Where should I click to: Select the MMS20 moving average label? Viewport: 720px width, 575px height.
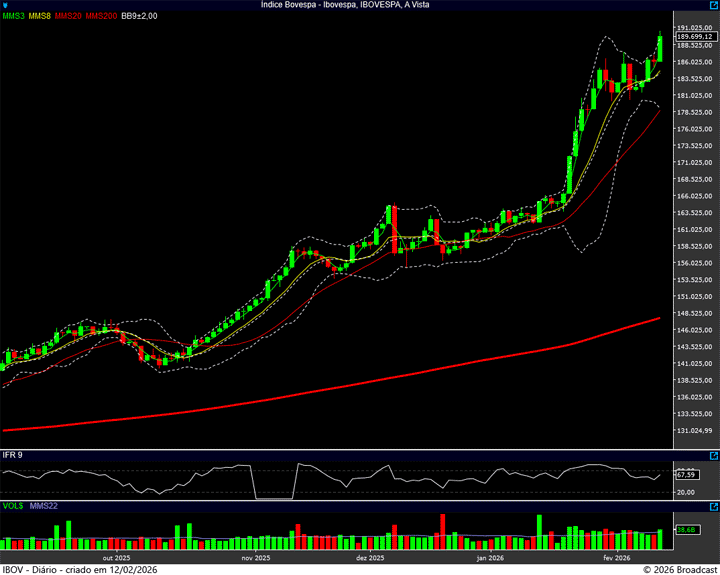pos(69,16)
